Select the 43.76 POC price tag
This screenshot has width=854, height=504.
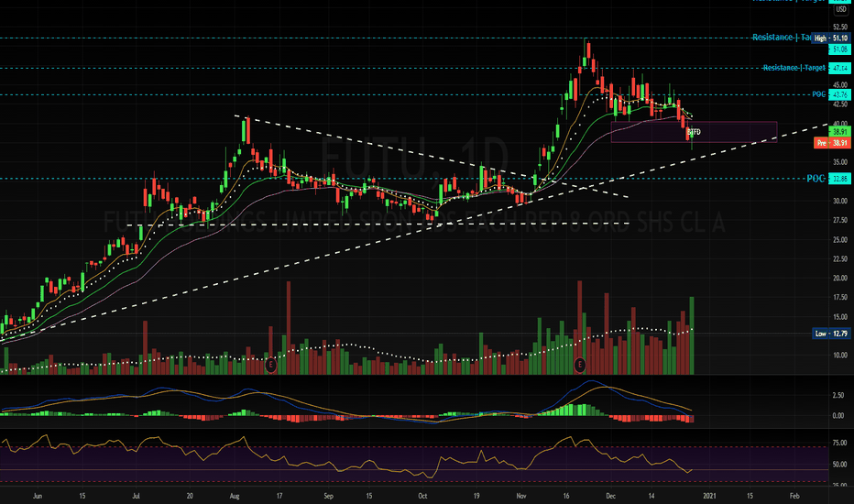click(x=839, y=94)
